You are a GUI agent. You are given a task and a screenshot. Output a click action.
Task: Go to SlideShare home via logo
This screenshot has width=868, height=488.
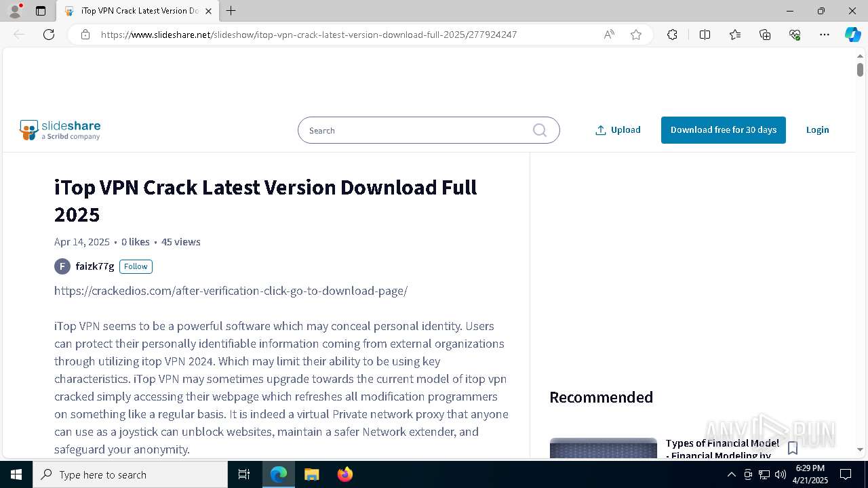point(60,130)
